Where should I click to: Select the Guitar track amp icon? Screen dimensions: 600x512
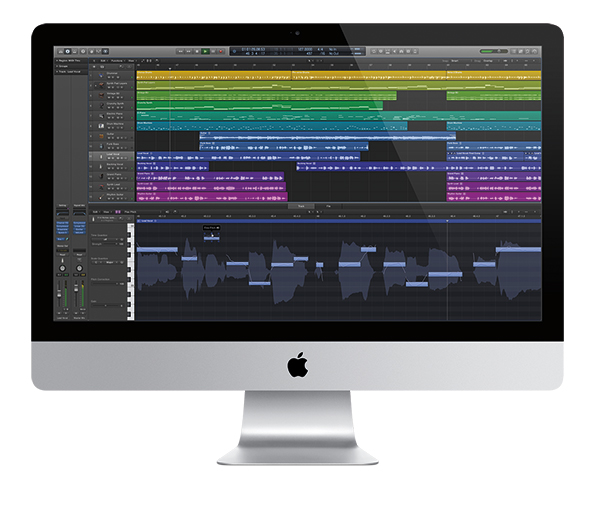point(101,136)
